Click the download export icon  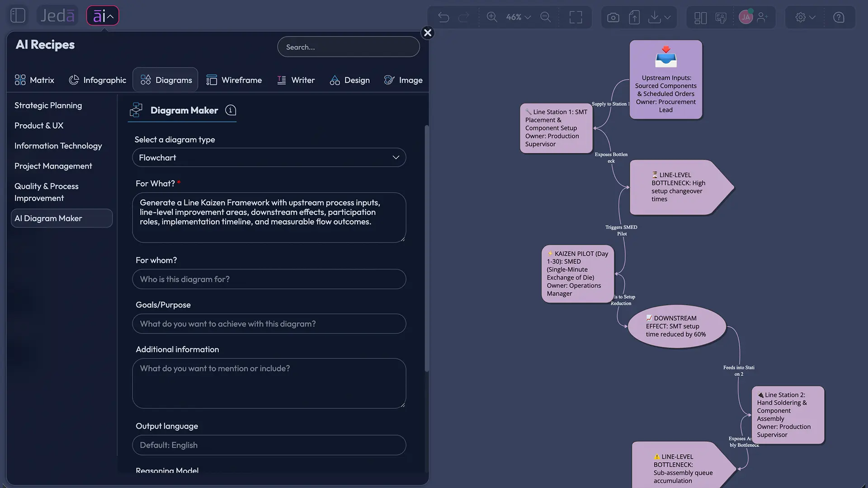pyautogui.click(x=654, y=17)
